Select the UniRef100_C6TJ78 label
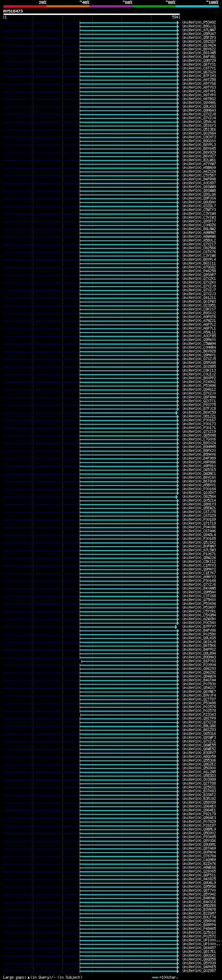This screenshot has height=980, width=222. coord(199,512)
